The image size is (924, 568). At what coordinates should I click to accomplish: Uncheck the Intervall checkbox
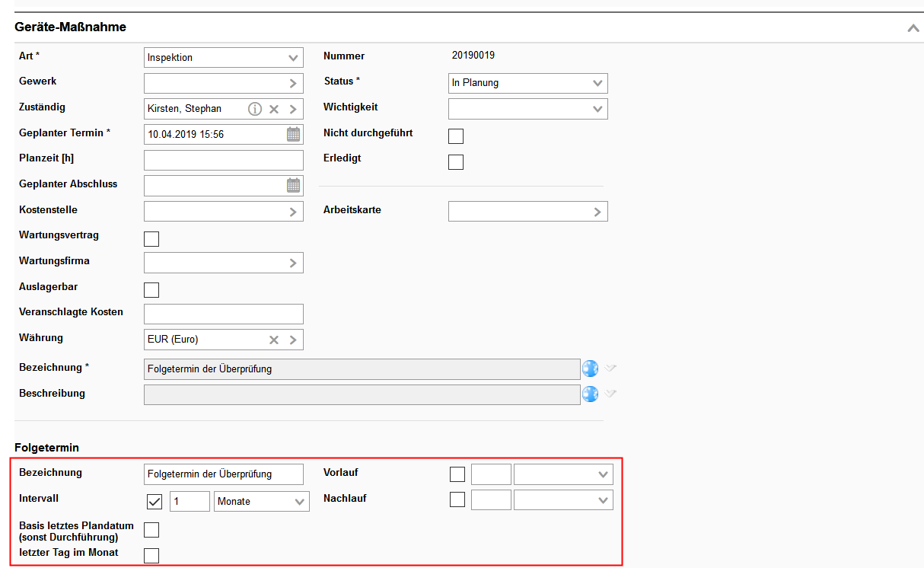(155, 501)
